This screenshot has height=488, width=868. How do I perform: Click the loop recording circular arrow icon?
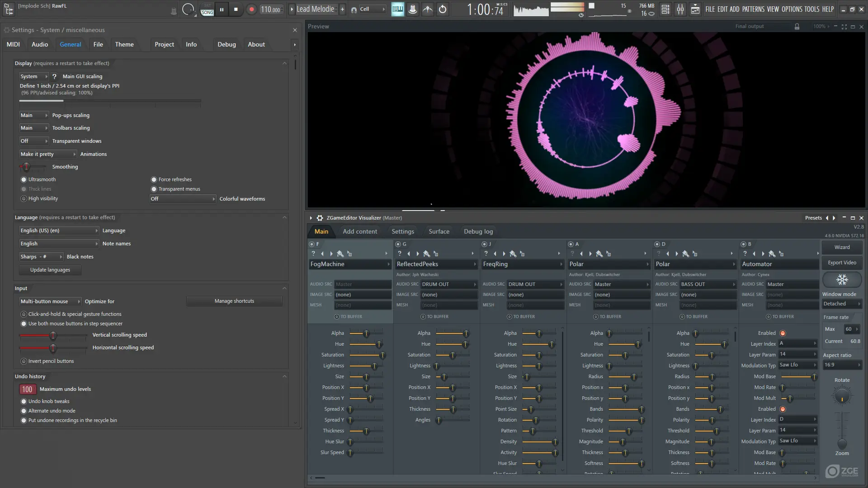coord(443,9)
